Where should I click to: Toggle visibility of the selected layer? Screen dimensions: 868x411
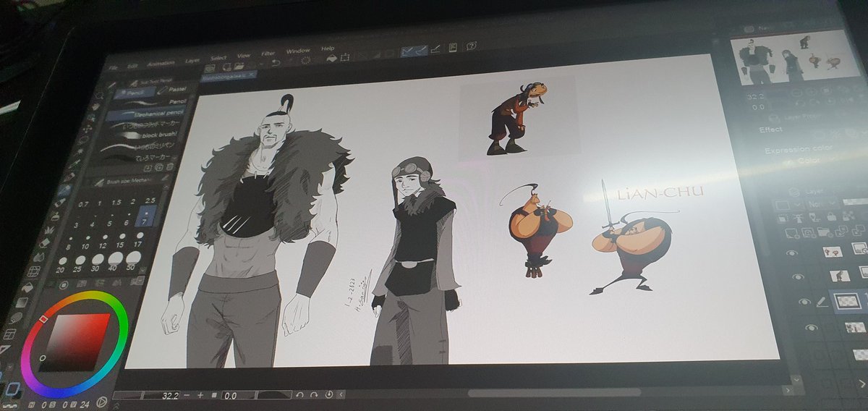tap(804, 302)
